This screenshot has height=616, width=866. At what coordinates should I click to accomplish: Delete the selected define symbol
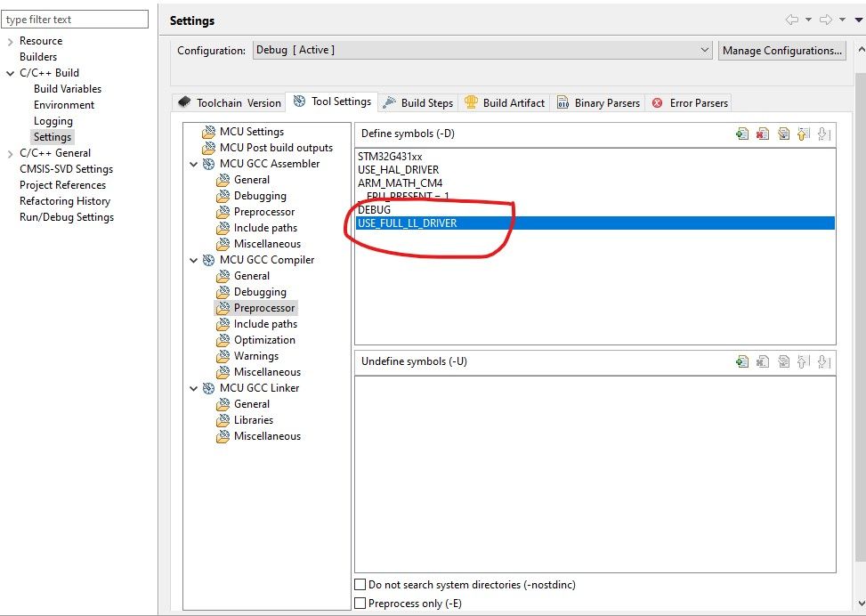[x=763, y=134]
